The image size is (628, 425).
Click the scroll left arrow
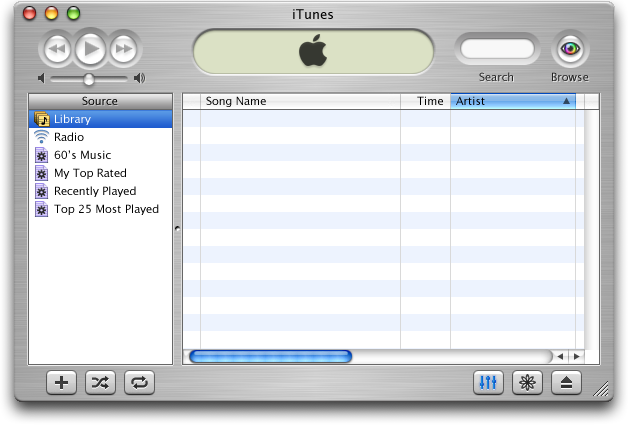pyautogui.click(x=560, y=356)
